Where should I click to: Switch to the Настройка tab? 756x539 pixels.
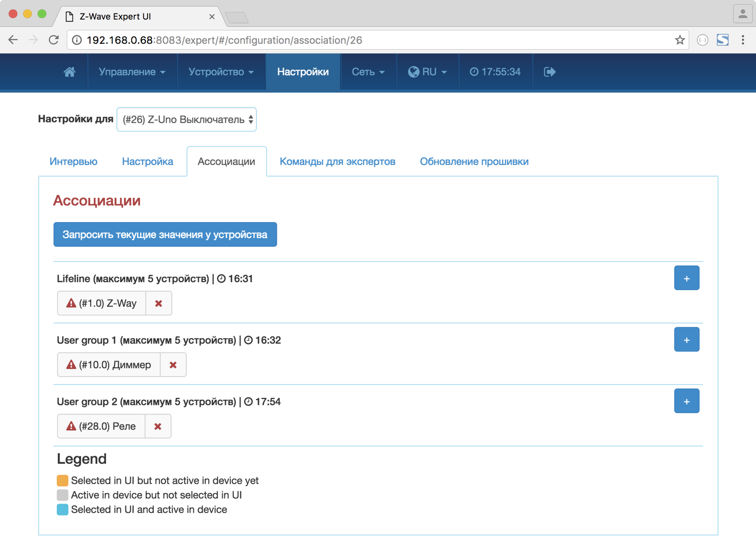[147, 161]
